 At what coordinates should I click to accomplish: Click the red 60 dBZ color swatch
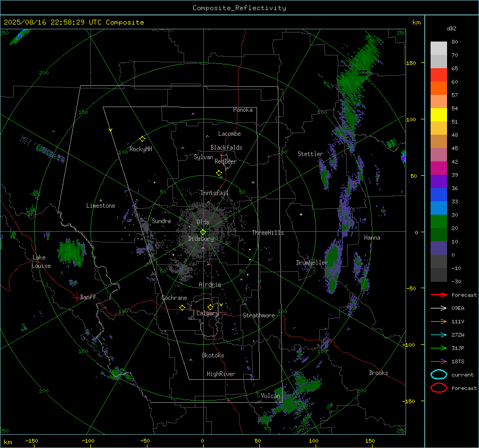439,75
